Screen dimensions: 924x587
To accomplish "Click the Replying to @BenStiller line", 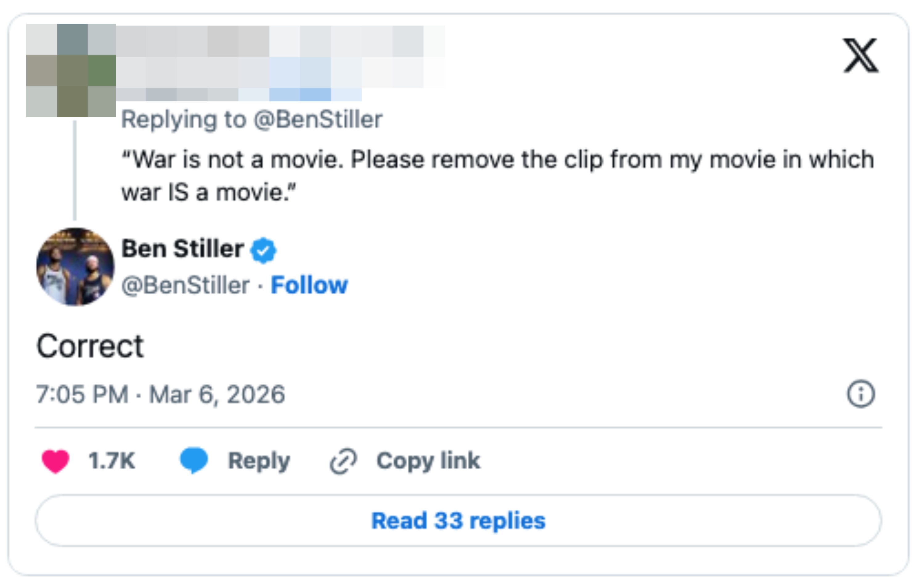I will click(x=252, y=119).
